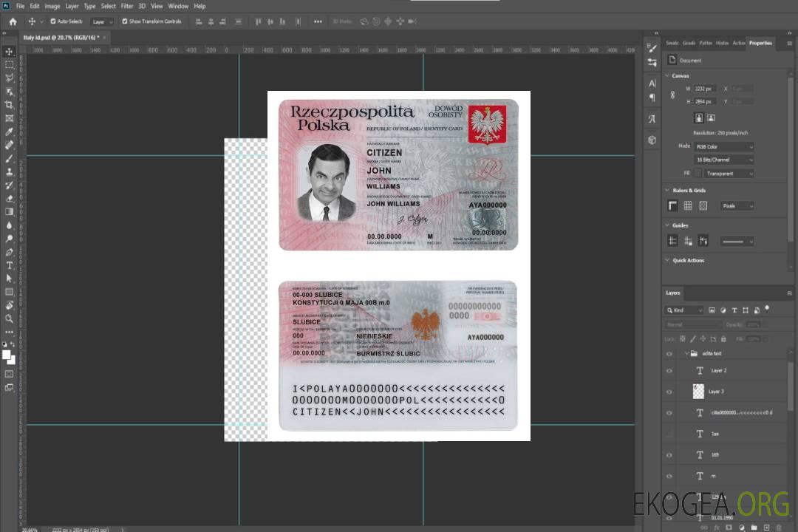
Task: Switch to the Actions panel tab
Action: coord(738,43)
